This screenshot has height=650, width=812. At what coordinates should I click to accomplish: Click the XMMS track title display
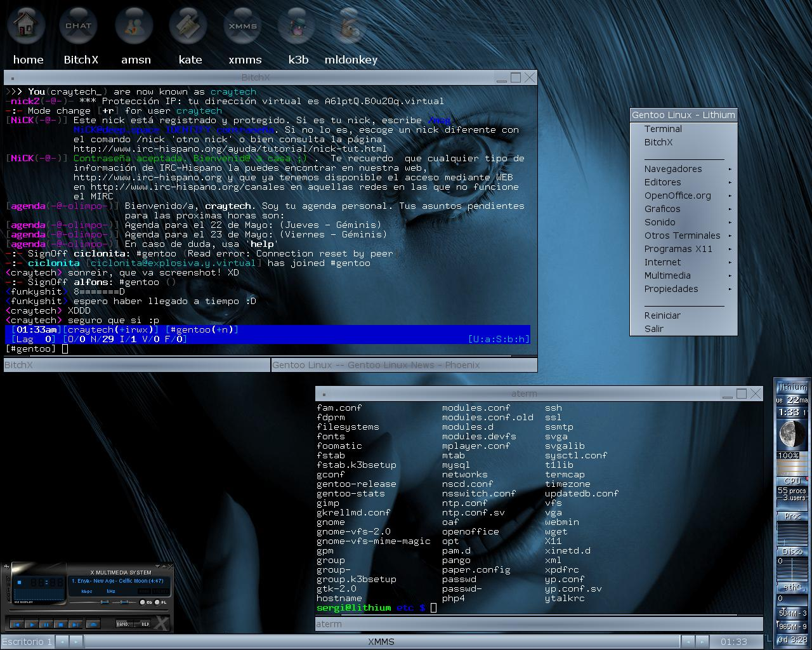118,581
